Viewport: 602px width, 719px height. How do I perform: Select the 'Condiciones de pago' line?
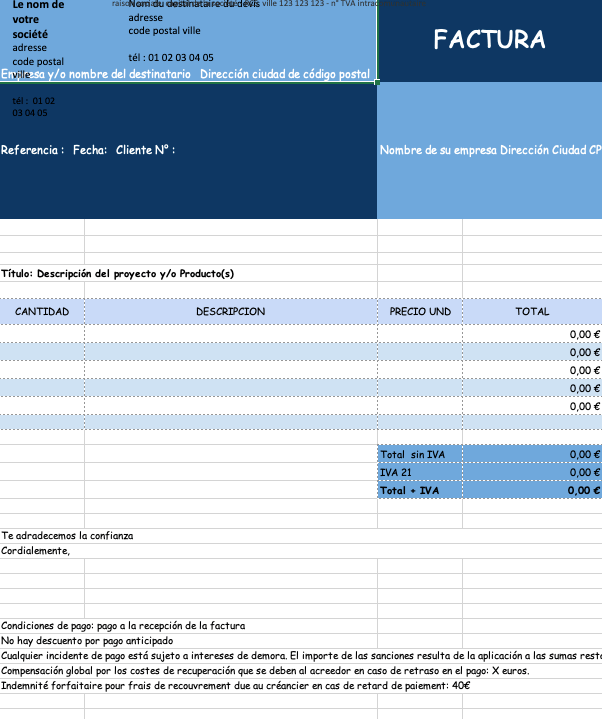click(123, 626)
